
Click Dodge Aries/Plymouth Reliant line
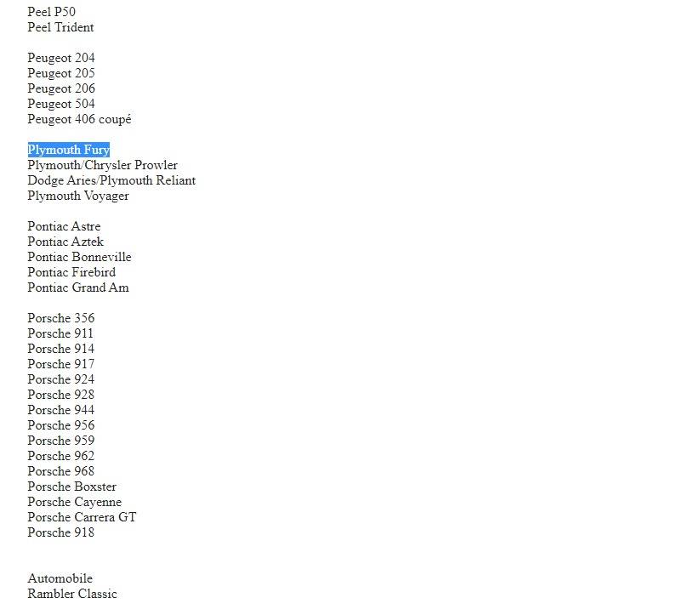click(111, 180)
